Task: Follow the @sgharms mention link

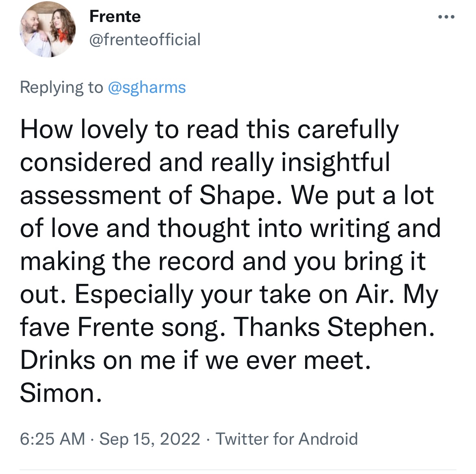Action: (146, 88)
